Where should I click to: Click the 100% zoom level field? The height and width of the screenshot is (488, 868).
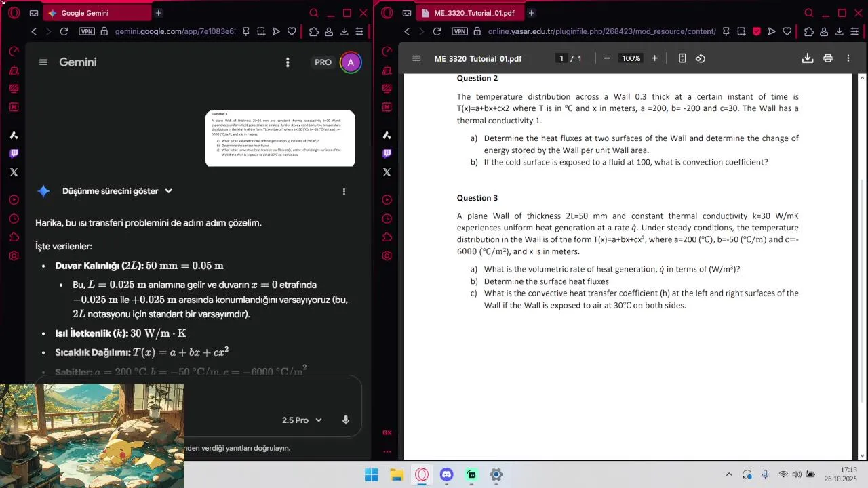coord(631,58)
